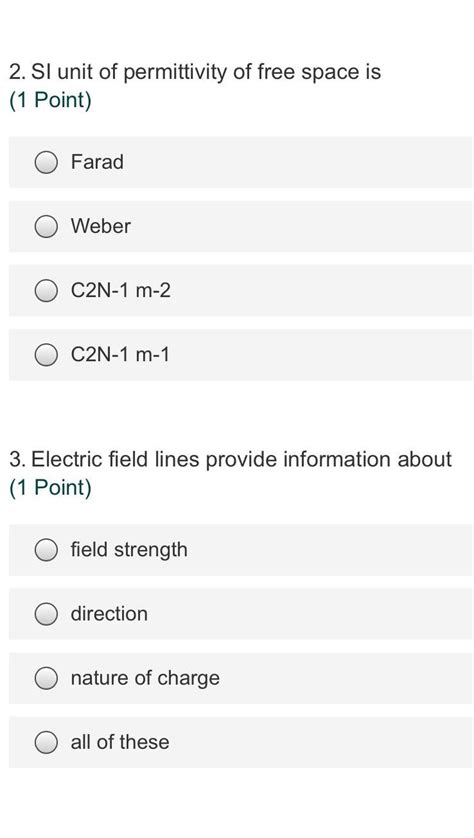Pick the nature of charge radio button
Screen dimensions: 474x838
46,678
